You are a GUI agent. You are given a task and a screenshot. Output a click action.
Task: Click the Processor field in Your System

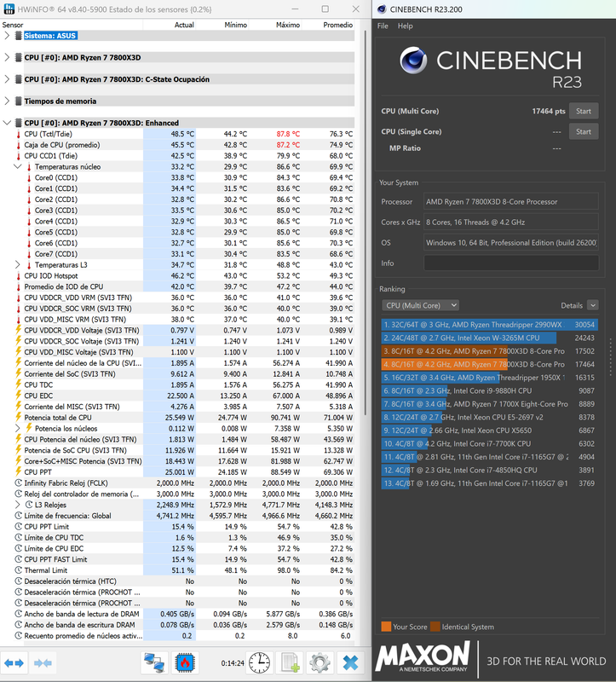pyautogui.click(x=511, y=202)
